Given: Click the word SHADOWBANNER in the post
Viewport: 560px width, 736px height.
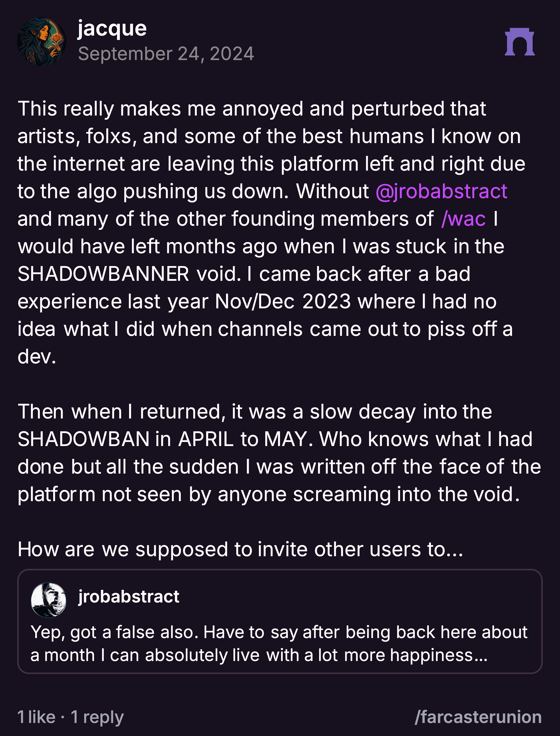Looking at the screenshot, I should pyautogui.click(x=103, y=274).
